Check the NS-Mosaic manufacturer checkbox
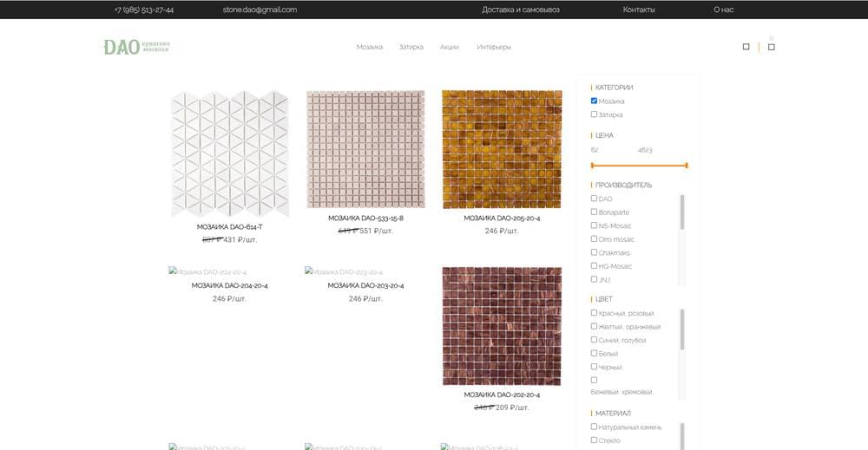 [x=594, y=225]
